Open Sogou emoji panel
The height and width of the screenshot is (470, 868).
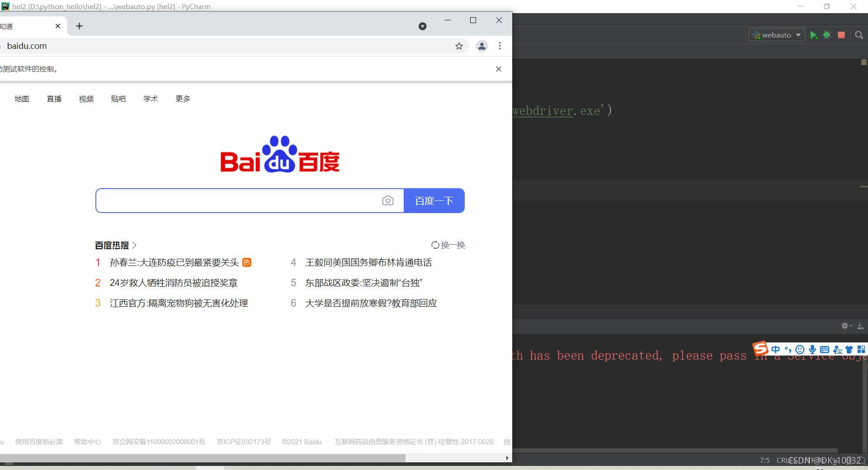click(x=800, y=349)
